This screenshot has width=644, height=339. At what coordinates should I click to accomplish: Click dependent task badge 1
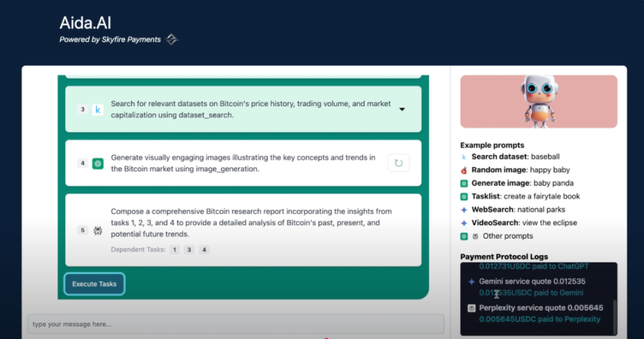[174, 250]
